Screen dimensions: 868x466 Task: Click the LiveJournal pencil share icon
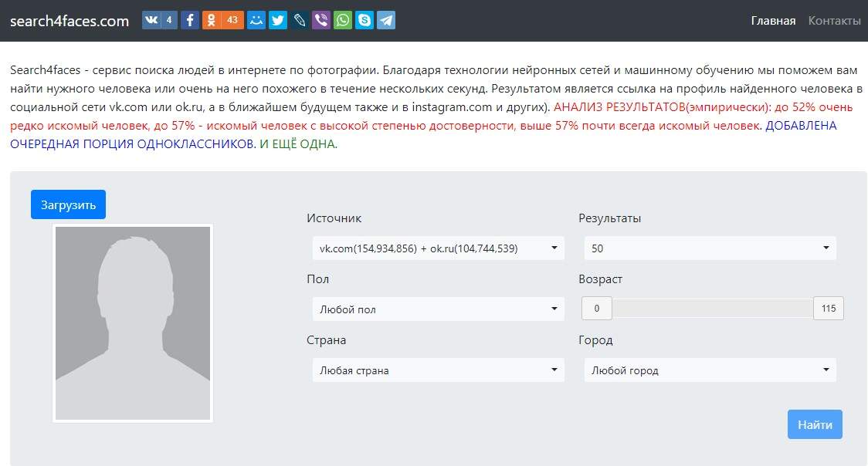coord(300,20)
